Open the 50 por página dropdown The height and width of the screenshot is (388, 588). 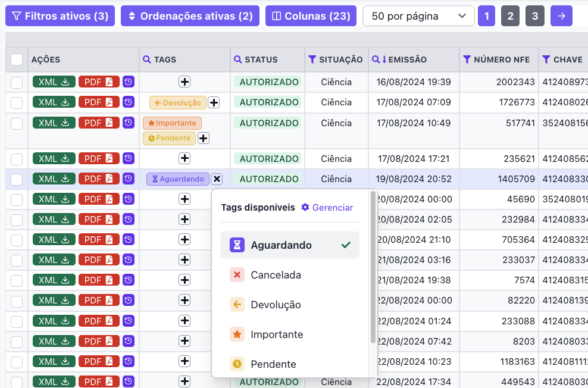click(418, 15)
